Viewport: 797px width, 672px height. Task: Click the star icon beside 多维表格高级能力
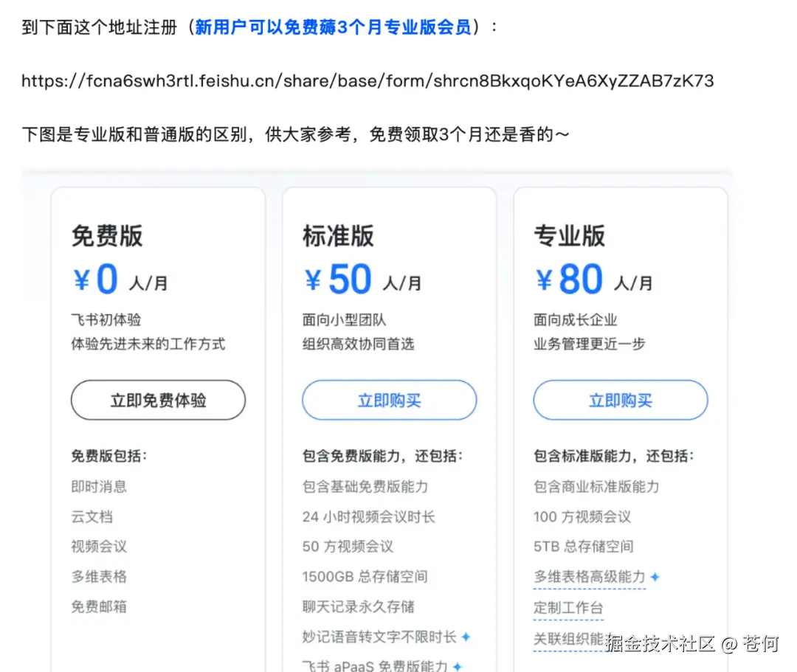point(652,578)
